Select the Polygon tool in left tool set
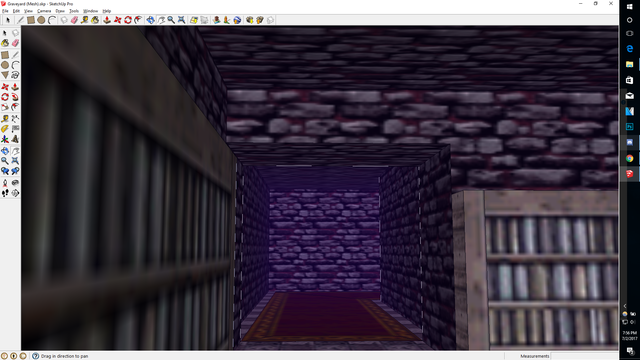 pyautogui.click(x=5, y=75)
